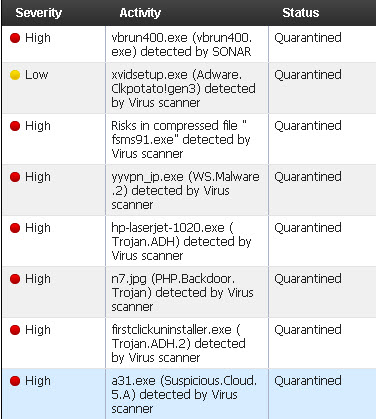Click Quarantined status for xvidsetup.exe
Screen dimensions: 376x419
tap(308, 75)
